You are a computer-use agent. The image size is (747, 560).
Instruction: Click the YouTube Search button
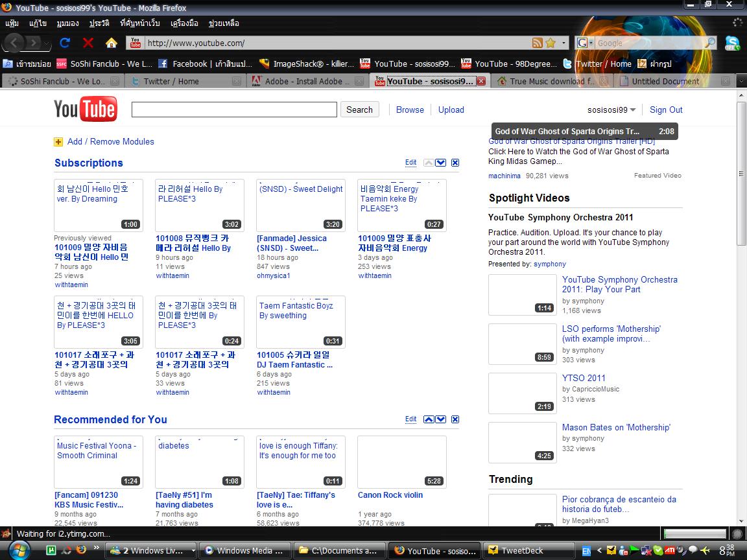[x=360, y=110]
